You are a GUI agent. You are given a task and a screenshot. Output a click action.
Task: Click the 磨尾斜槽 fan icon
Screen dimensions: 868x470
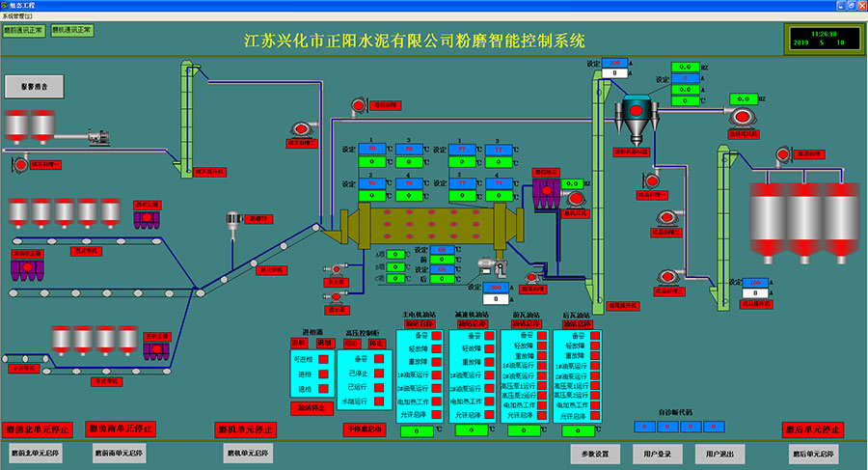532,277
